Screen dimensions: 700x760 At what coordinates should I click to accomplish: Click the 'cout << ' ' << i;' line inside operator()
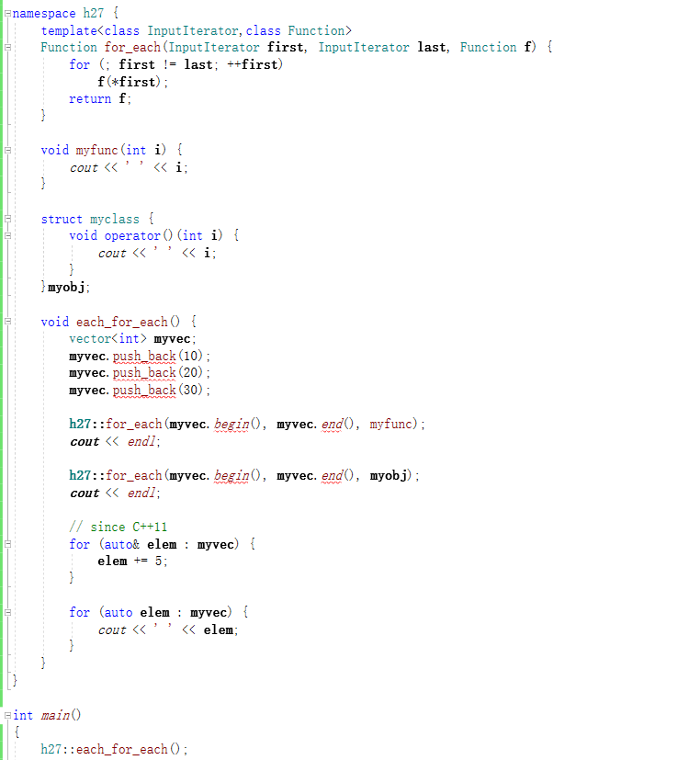[157, 254]
